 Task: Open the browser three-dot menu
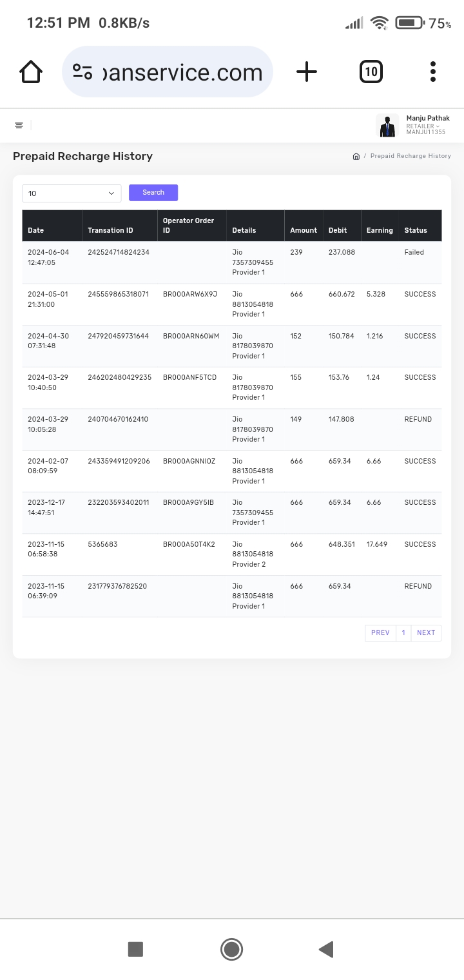(x=433, y=72)
